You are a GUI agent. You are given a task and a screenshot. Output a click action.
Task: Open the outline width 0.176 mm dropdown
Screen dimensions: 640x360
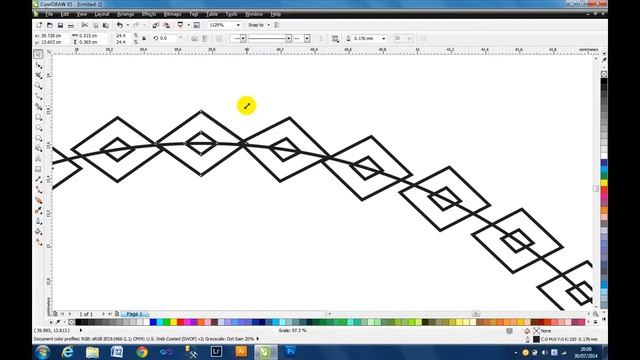point(384,38)
